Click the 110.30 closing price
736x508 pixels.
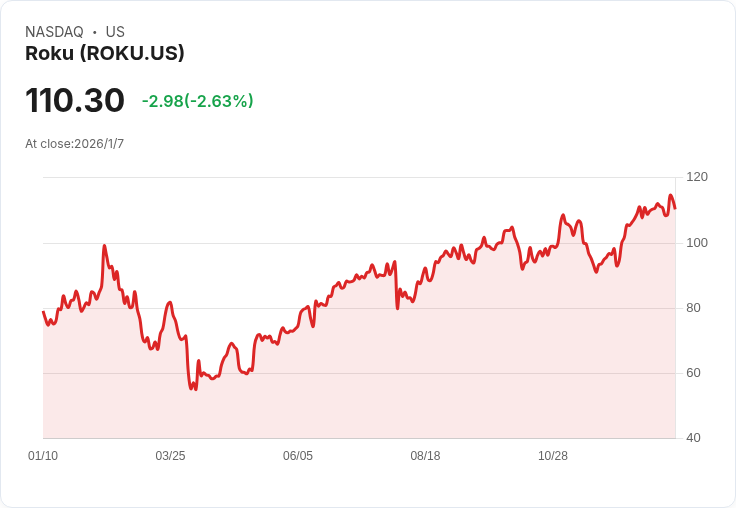(x=75, y=100)
